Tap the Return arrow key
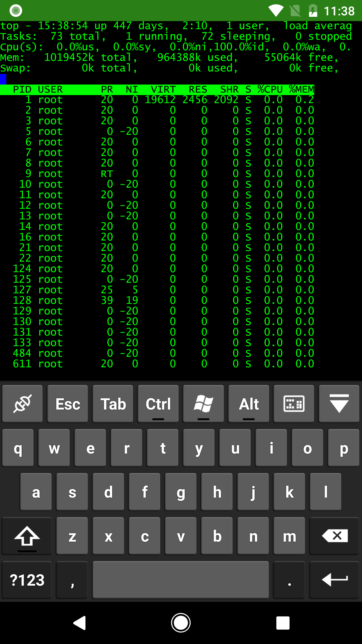The image size is (362, 644). (x=335, y=580)
